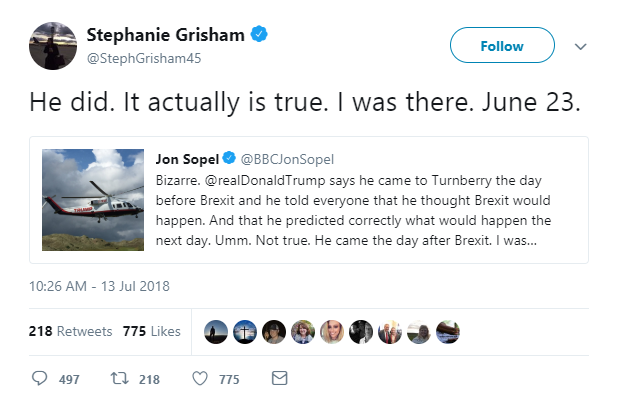Open the Stephanie Grisham name link
This screenshot has height=405, width=618.
tap(166, 35)
